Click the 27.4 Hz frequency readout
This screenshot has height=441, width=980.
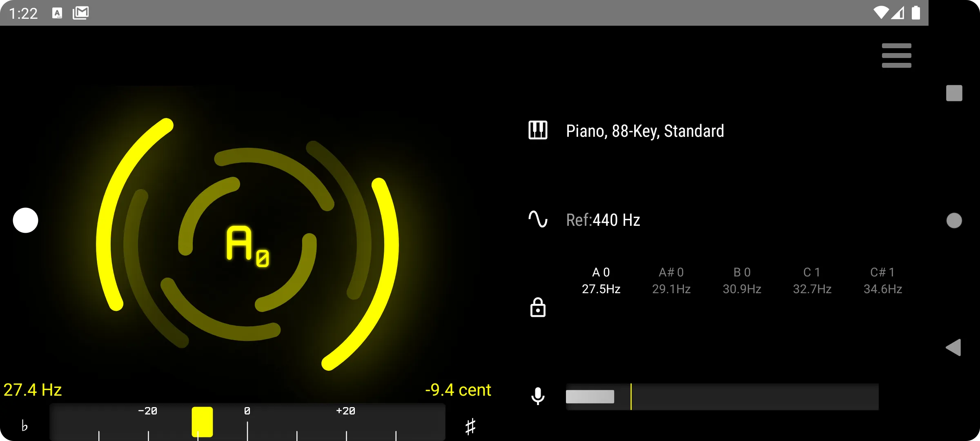(x=33, y=390)
